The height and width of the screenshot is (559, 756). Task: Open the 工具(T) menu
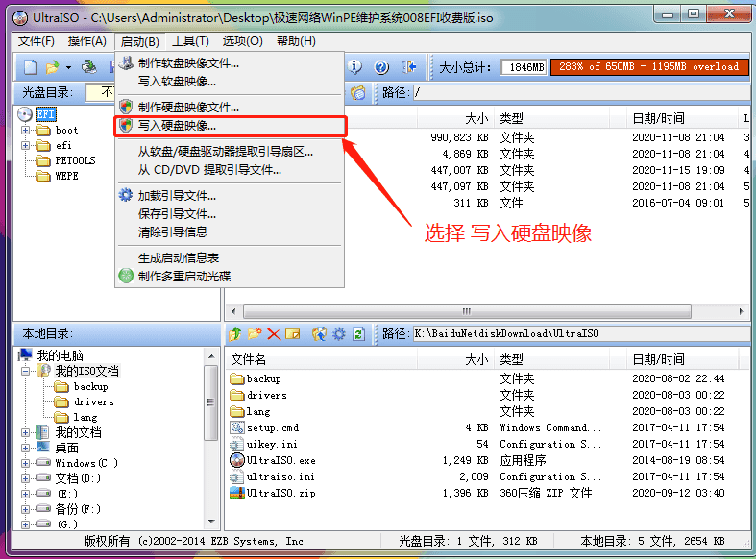[x=190, y=41]
